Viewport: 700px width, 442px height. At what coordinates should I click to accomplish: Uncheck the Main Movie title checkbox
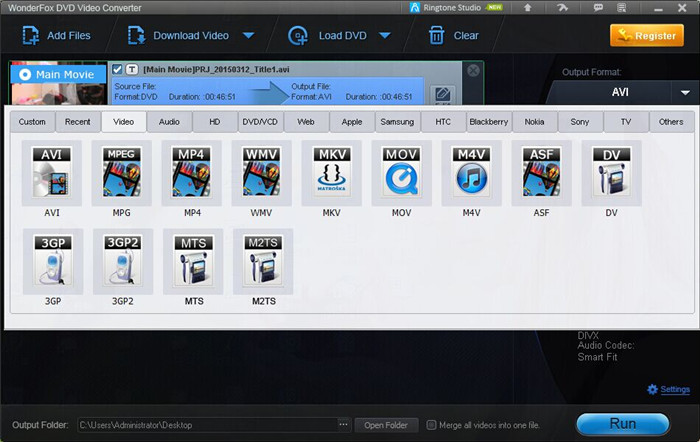point(117,69)
